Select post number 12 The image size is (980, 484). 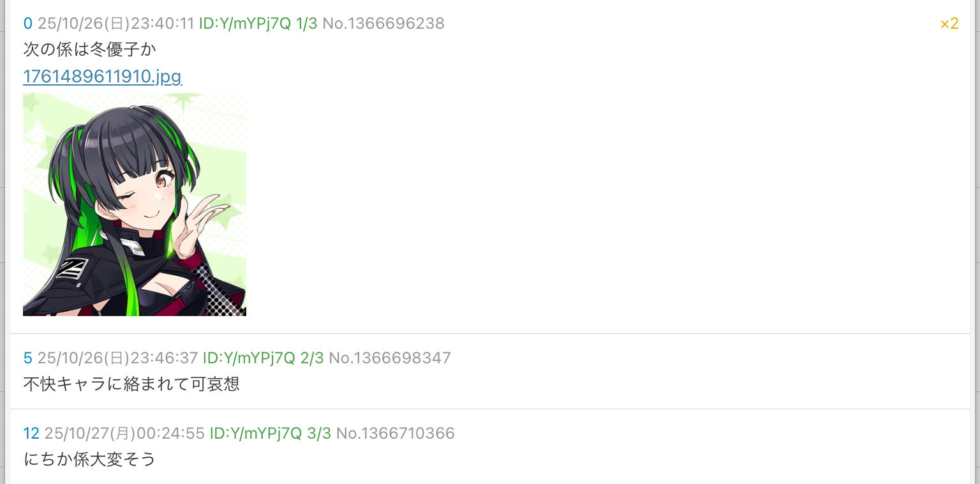click(31, 434)
